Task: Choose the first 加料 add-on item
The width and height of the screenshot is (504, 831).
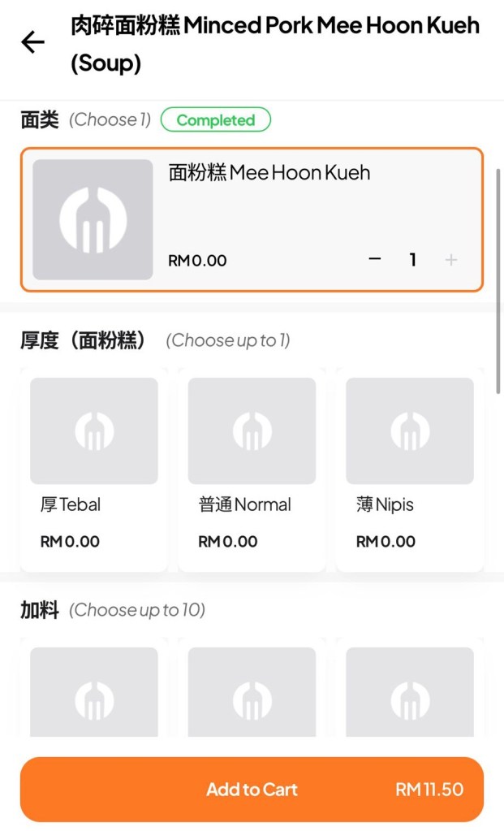Action: (x=94, y=695)
